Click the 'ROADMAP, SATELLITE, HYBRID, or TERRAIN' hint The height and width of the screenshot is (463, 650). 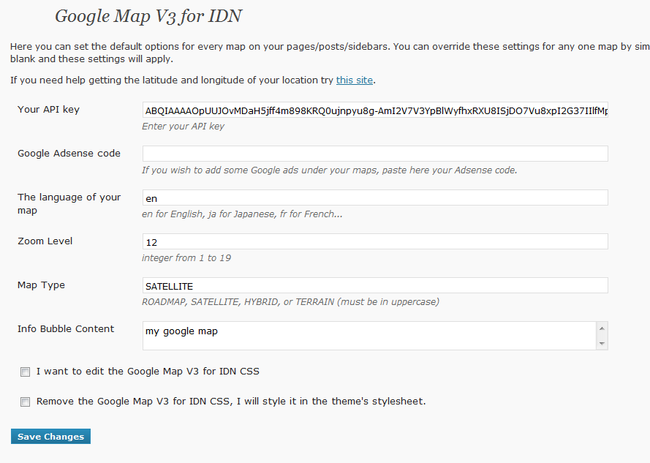pyautogui.click(x=291, y=302)
